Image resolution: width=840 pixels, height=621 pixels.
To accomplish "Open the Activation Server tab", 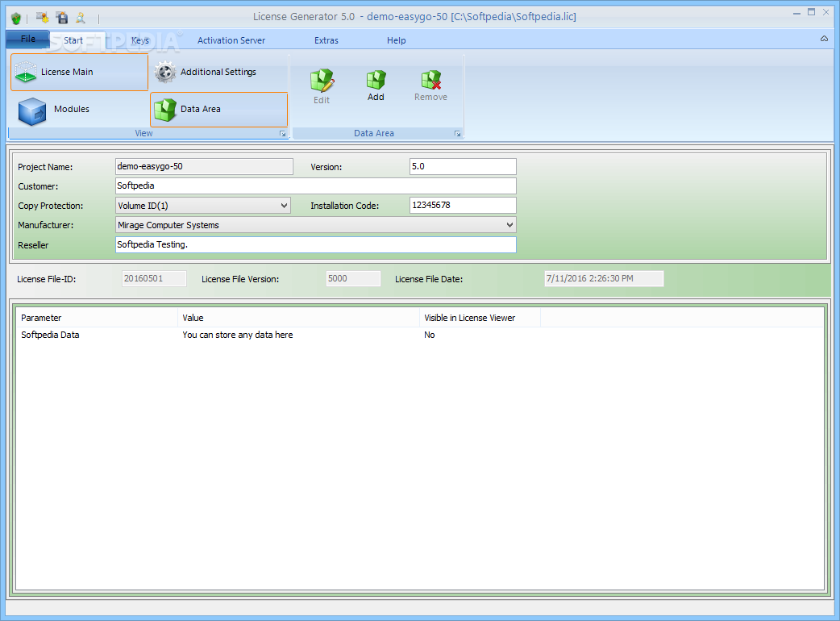I will click(x=231, y=40).
